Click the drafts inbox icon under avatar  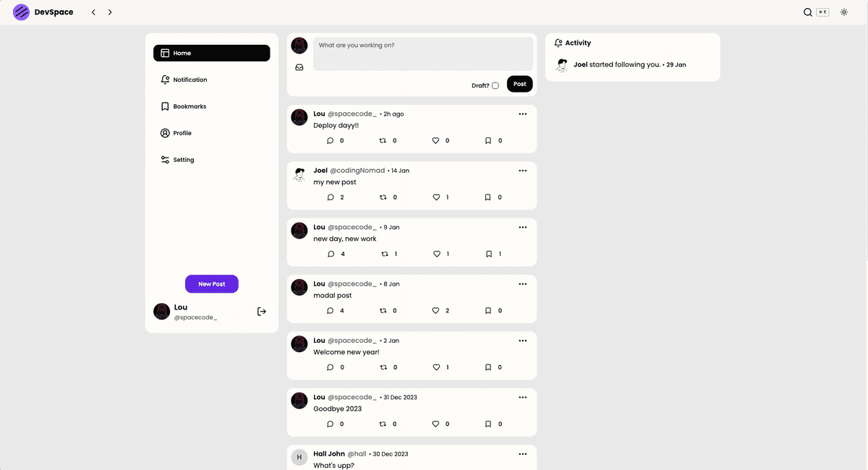coord(299,67)
